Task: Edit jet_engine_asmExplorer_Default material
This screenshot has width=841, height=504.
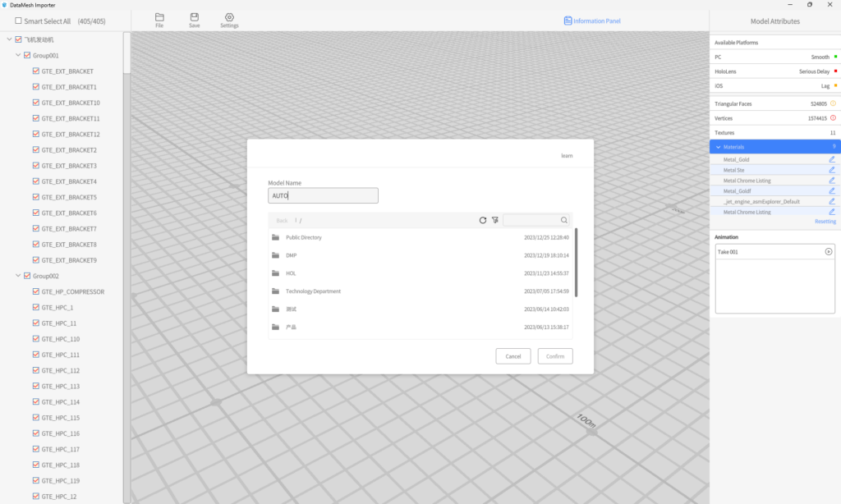Action: click(x=832, y=202)
